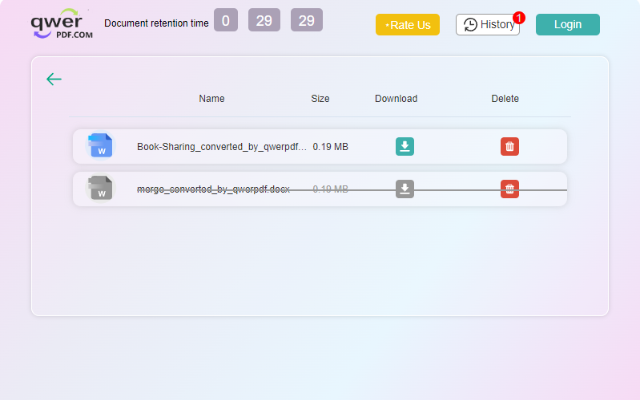The width and height of the screenshot is (640, 400).
Task: Click the gray download icon in the merge row
Action: point(404,189)
